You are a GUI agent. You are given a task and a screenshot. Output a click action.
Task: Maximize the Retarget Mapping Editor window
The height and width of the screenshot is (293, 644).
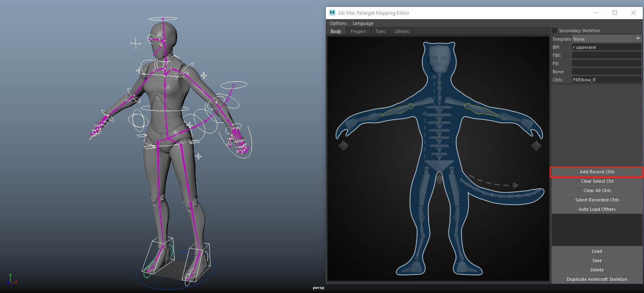[615, 13]
